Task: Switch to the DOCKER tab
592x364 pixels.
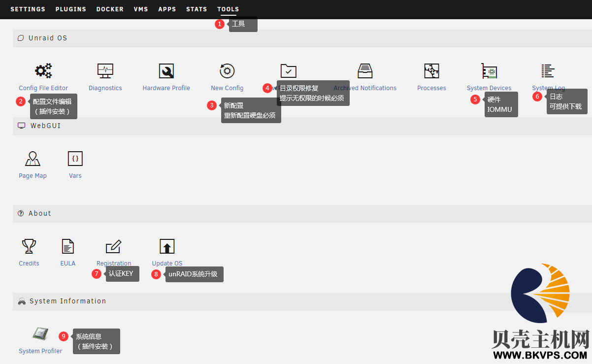Action: point(110,9)
